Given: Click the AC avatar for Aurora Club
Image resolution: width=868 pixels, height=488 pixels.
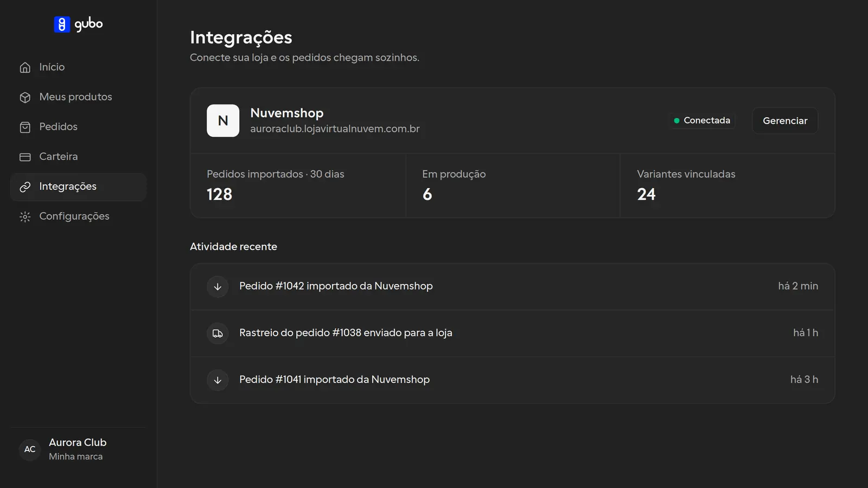Looking at the screenshot, I should (x=30, y=449).
